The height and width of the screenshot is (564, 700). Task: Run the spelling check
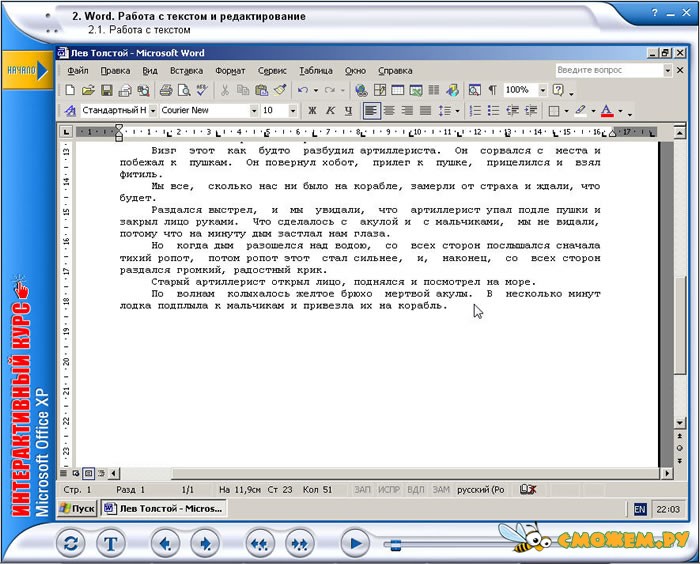tap(201, 90)
